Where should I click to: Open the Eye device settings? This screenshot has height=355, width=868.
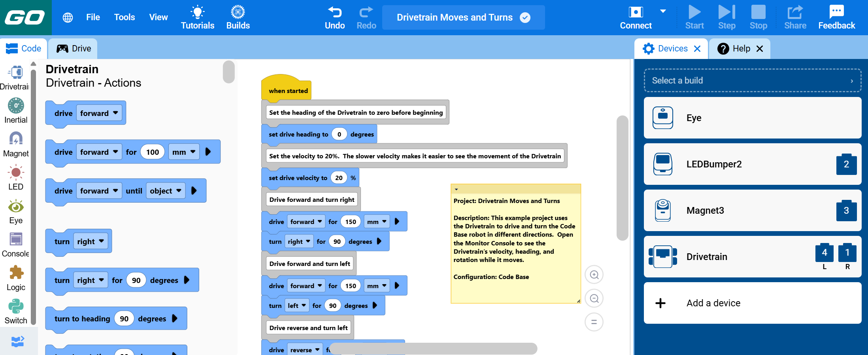(753, 118)
